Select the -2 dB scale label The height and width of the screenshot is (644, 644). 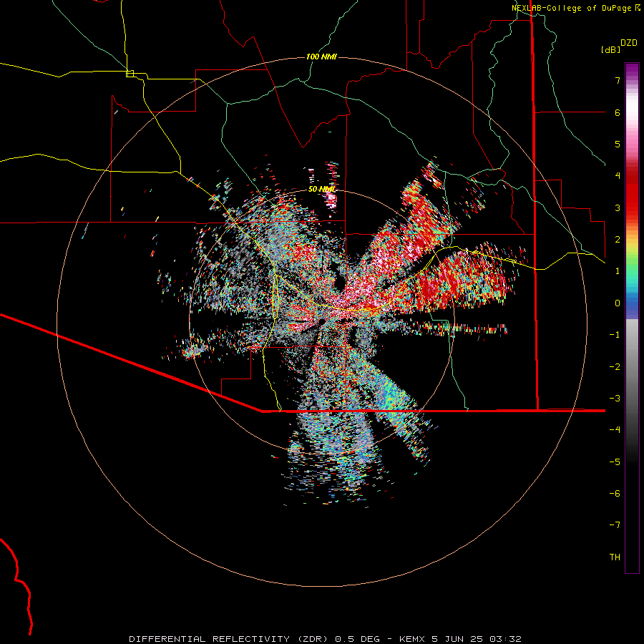tap(615, 367)
